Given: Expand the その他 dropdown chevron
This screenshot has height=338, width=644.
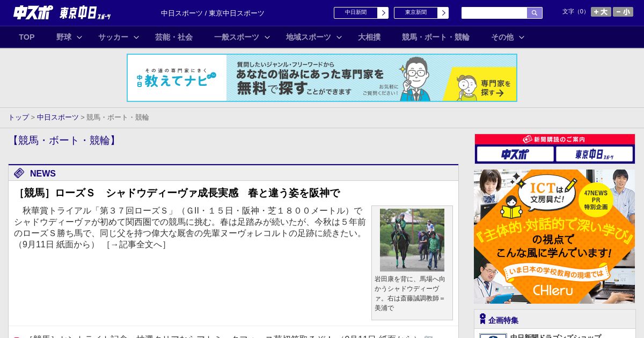Looking at the screenshot, I should [x=522, y=37].
